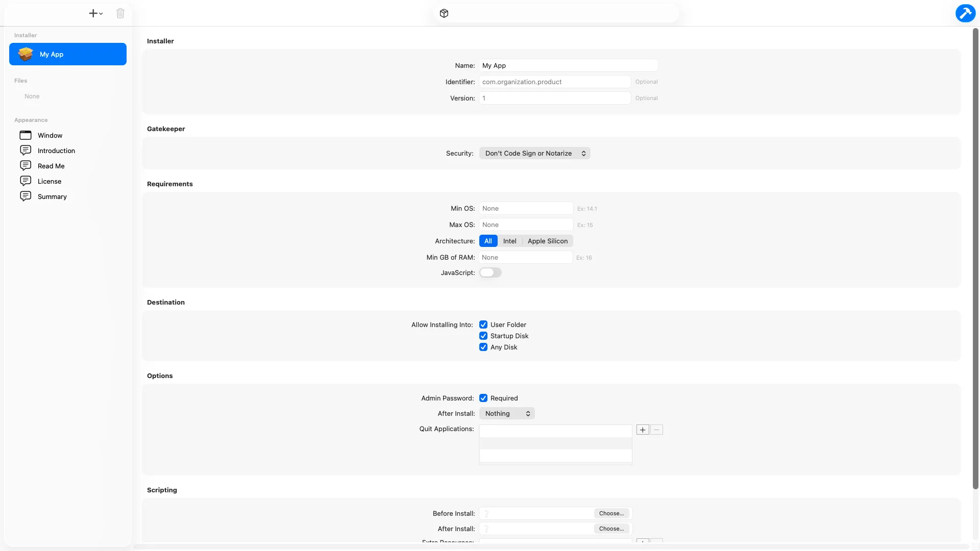This screenshot has height=551, width=980.
Task: Open the Read Me sidebar item
Action: [x=51, y=166]
